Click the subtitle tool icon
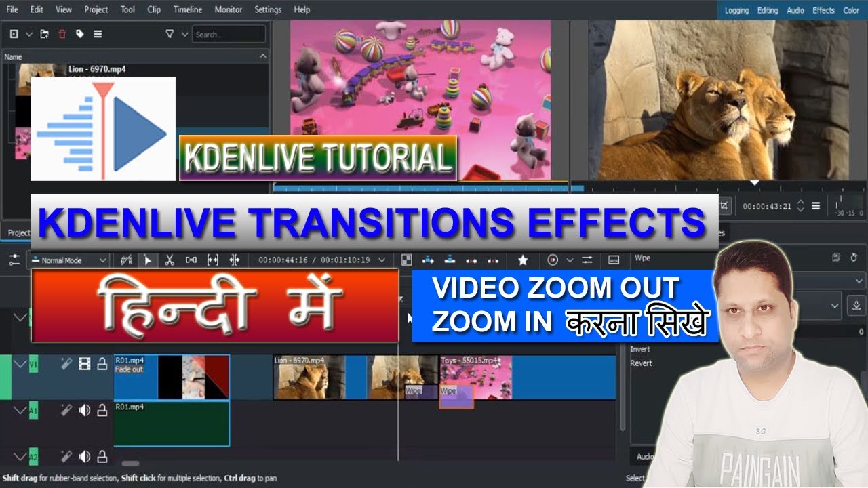 [614, 260]
